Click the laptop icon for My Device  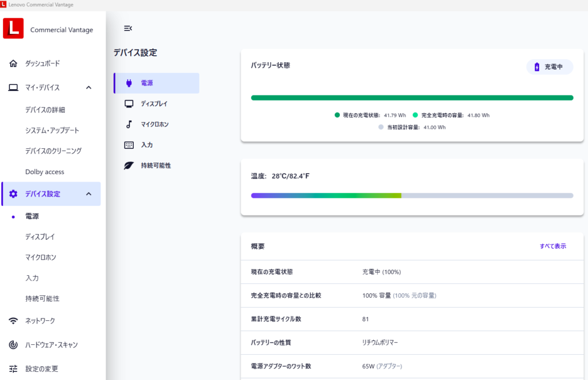coord(13,88)
